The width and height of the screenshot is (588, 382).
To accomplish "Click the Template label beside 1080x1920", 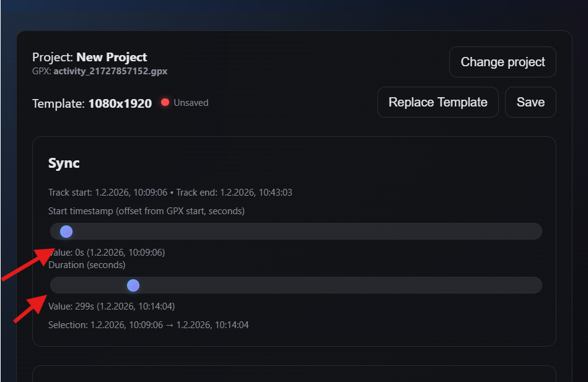I will tap(58, 103).
